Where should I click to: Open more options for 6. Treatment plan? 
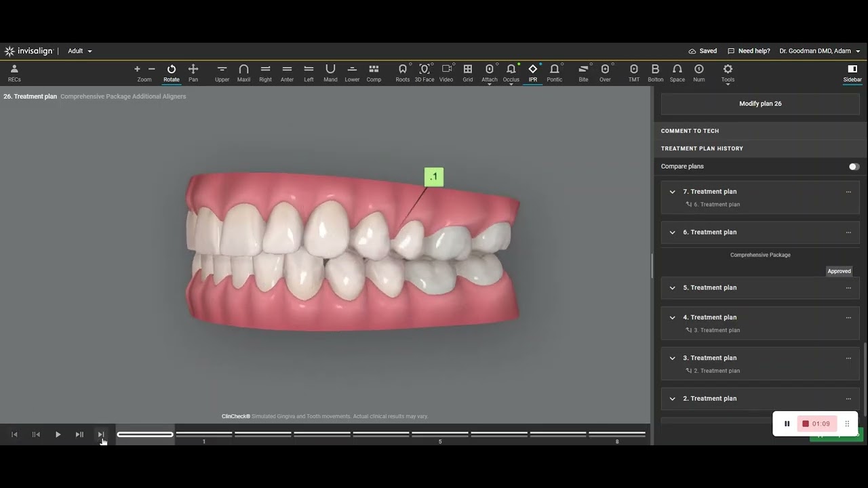click(x=848, y=232)
